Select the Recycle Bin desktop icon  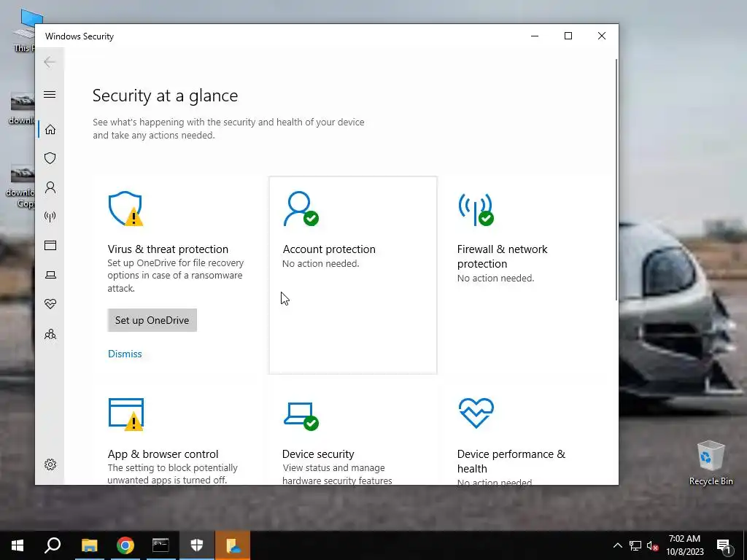tap(711, 463)
